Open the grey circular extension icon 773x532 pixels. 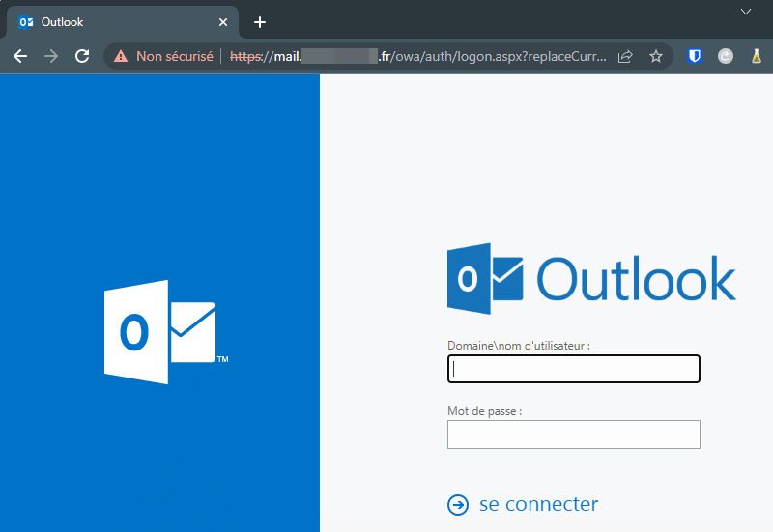tap(726, 56)
